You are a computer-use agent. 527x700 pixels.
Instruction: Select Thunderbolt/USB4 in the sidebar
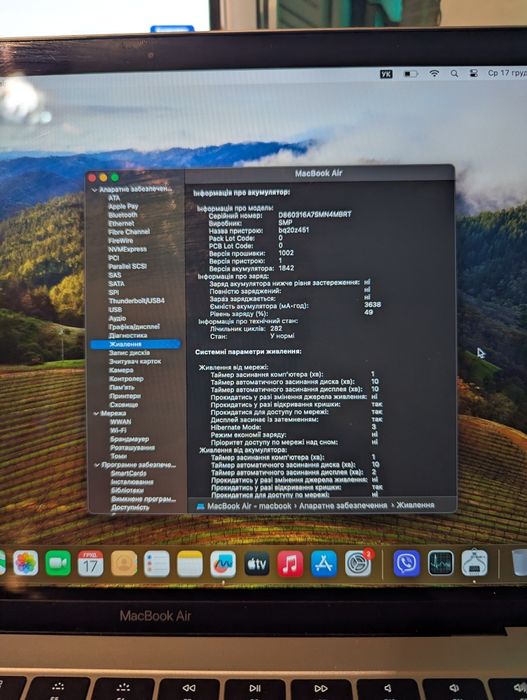137,301
